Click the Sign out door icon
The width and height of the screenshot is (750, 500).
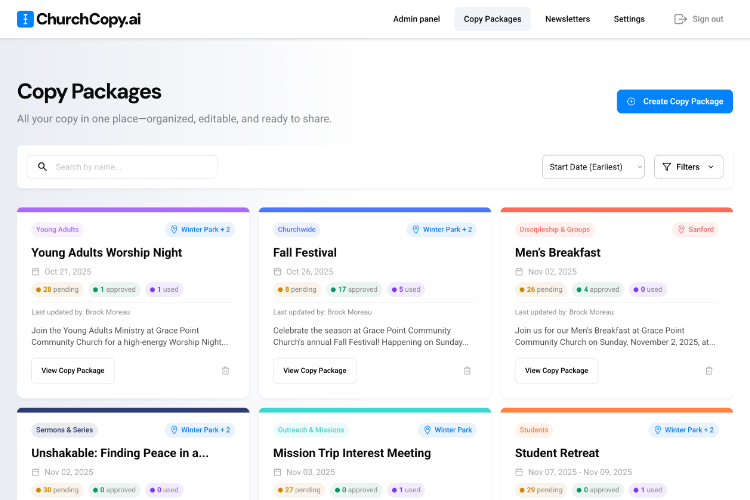680,19
